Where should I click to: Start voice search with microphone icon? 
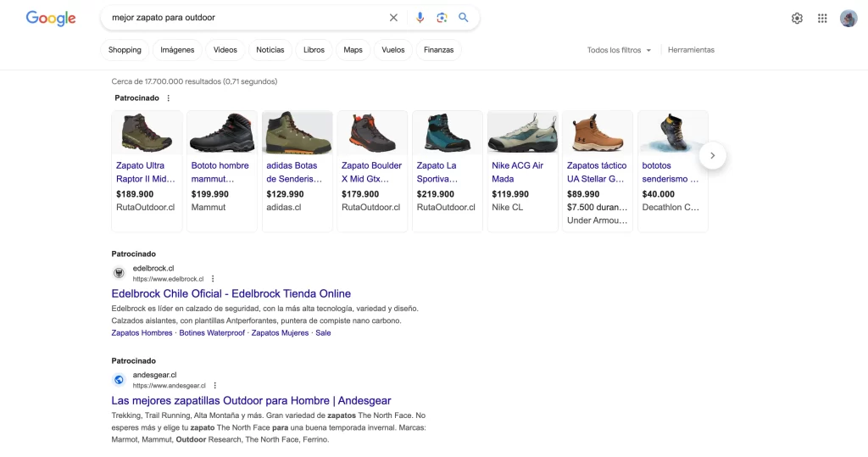420,18
